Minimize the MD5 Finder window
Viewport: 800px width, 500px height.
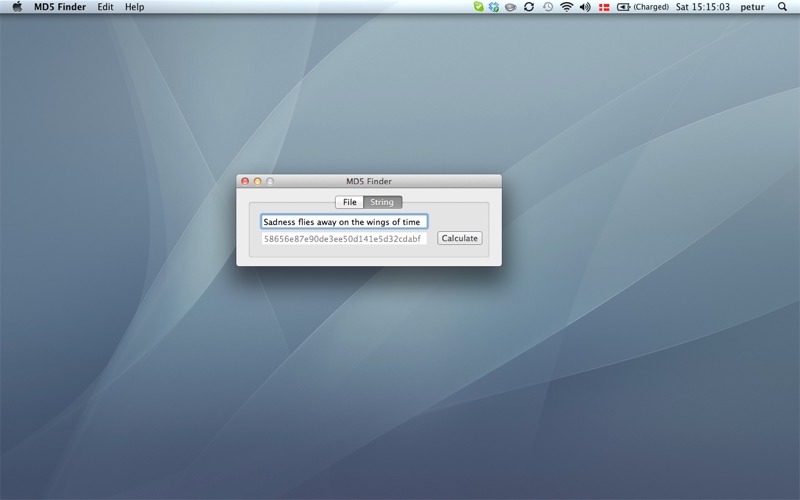point(258,181)
